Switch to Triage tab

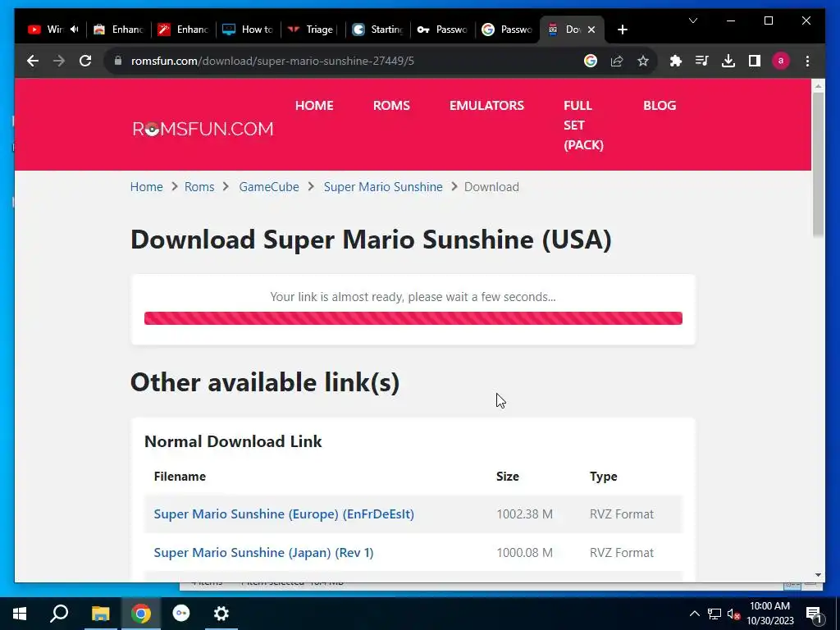click(313, 30)
